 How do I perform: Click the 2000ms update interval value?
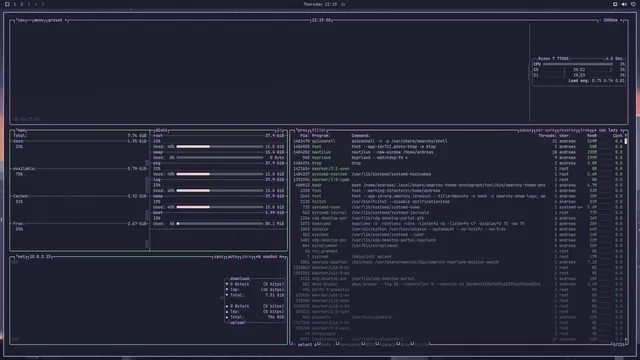pos(611,20)
